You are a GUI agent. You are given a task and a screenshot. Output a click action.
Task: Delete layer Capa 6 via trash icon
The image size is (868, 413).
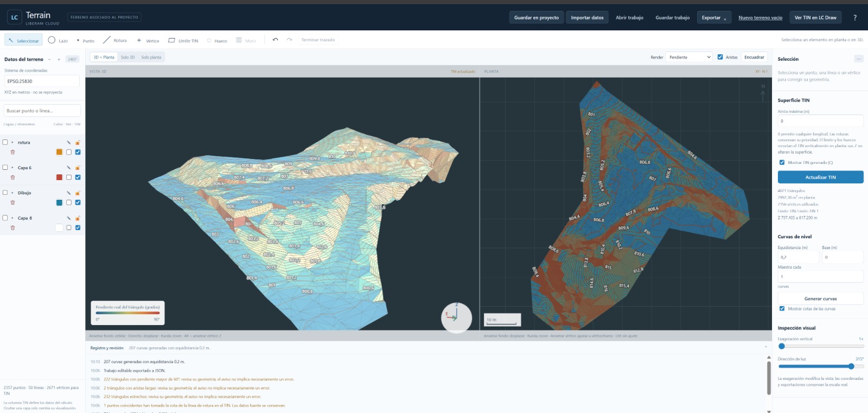[x=12, y=177]
